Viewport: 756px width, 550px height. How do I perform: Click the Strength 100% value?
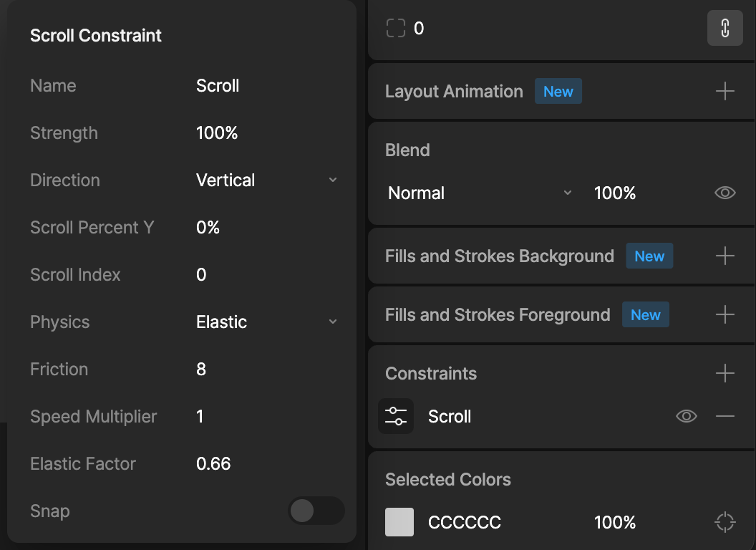pos(217,132)
